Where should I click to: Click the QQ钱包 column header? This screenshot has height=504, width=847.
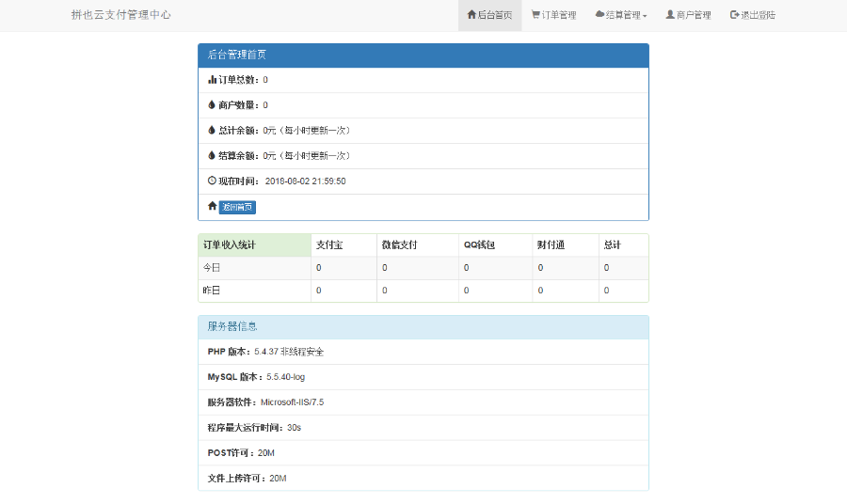[x=495, y=245]
